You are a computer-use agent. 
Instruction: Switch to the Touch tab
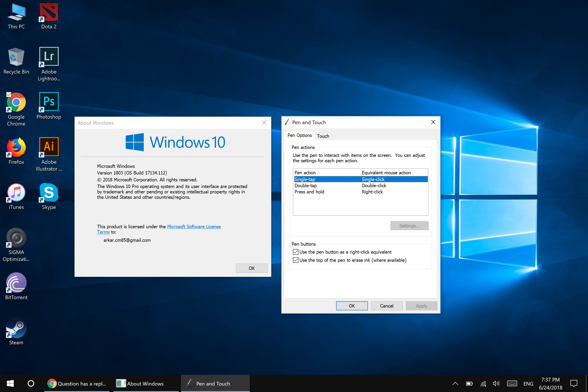[x=323, y=136]
